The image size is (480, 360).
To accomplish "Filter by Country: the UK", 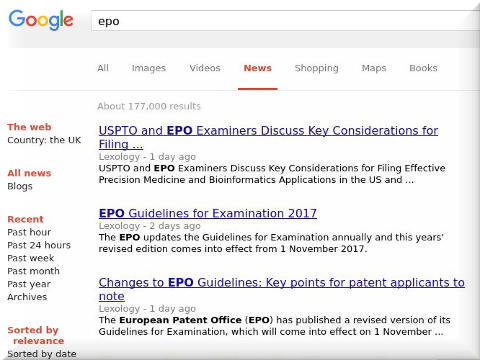I will [44, 140].
